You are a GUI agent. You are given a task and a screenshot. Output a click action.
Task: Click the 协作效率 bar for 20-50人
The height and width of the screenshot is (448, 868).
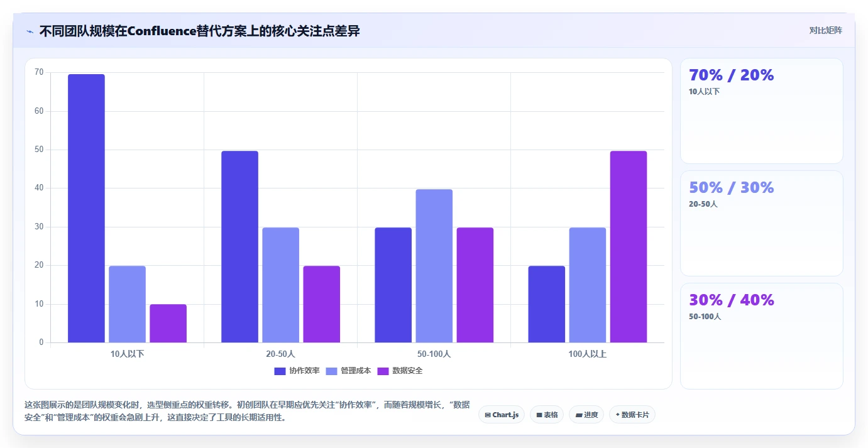(x=239, y=247)
